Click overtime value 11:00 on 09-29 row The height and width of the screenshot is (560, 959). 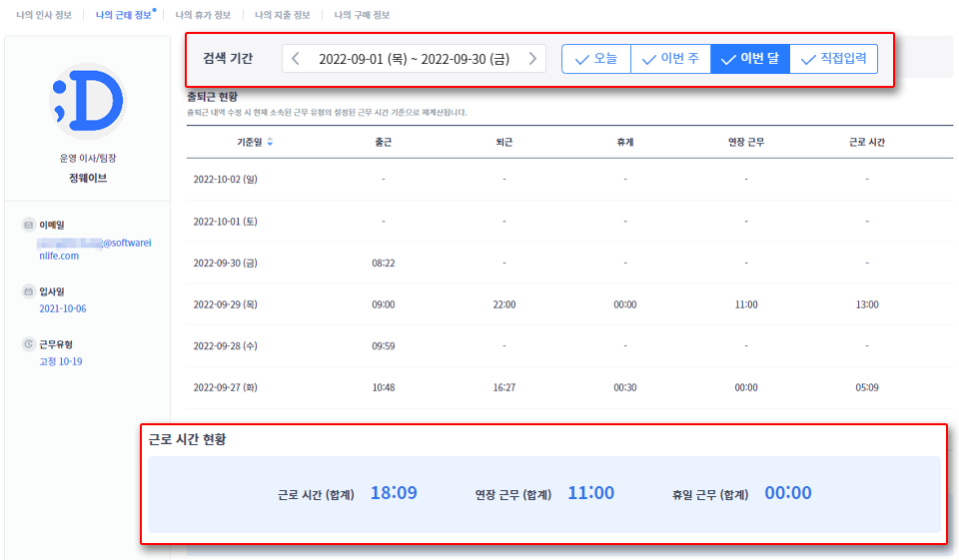[746, 304]
